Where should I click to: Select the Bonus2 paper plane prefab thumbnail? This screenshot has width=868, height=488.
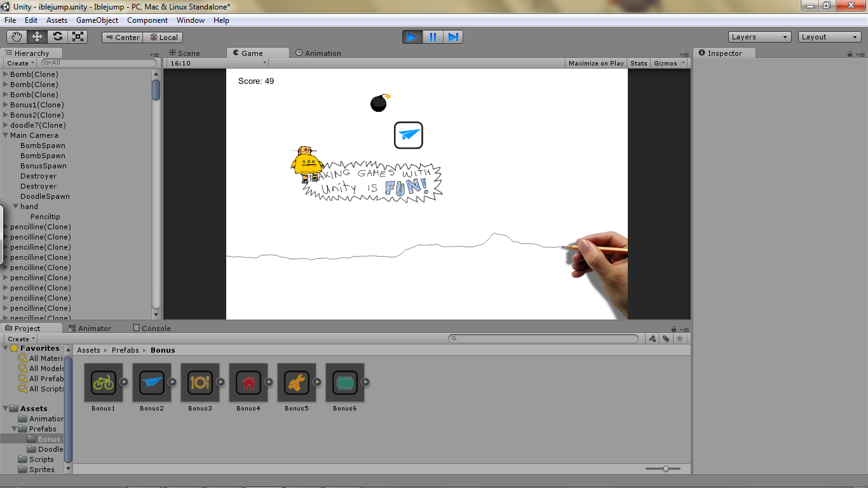[152, 383]
